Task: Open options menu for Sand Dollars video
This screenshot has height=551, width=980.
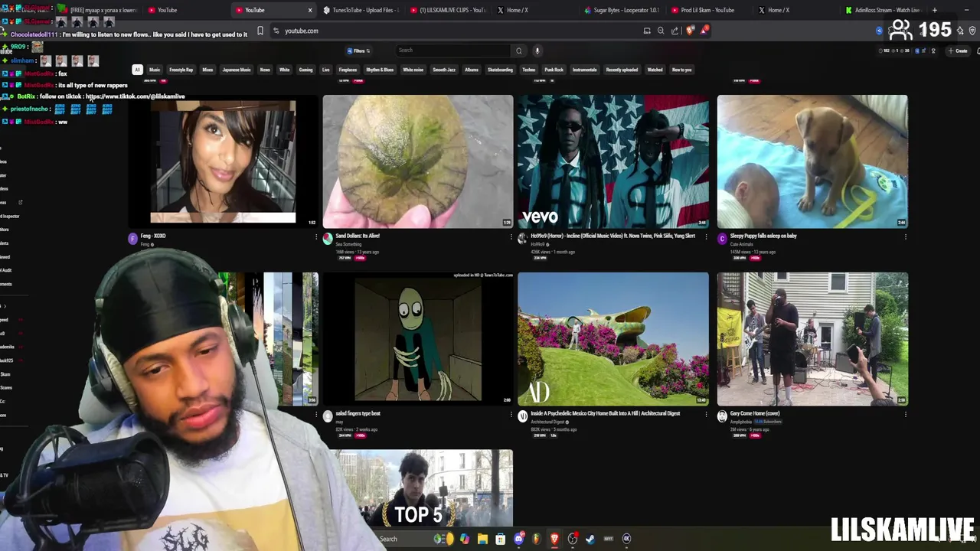Action: pyautogui.click(x=511, y=236)
